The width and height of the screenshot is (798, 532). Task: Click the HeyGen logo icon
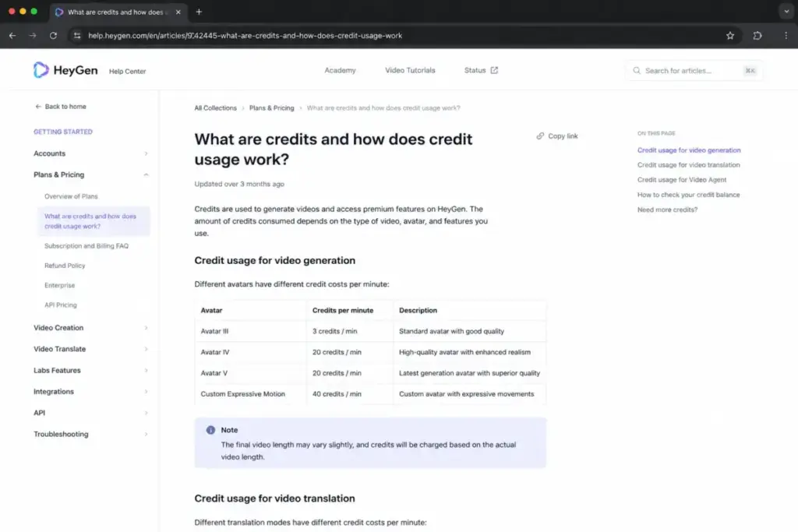point(41,70)
